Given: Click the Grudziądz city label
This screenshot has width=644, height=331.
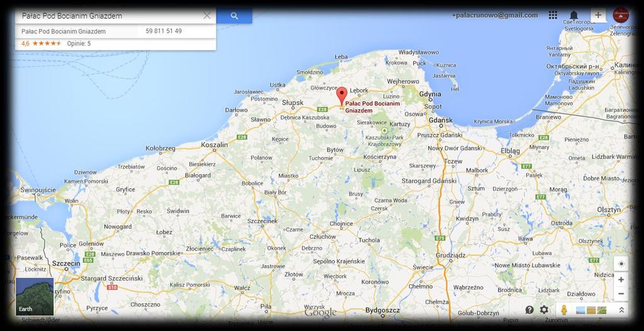Looking at the screenshot, I should [450, 255].
